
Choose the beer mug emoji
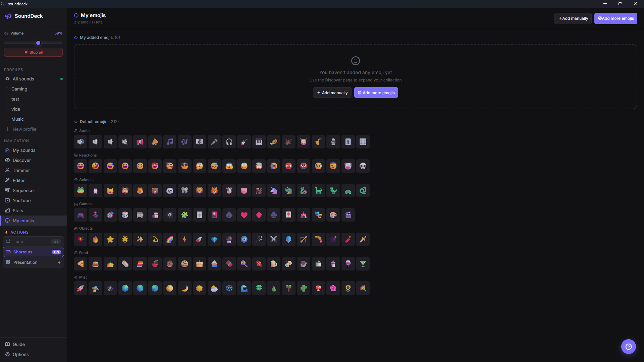(x=274, y=264)
